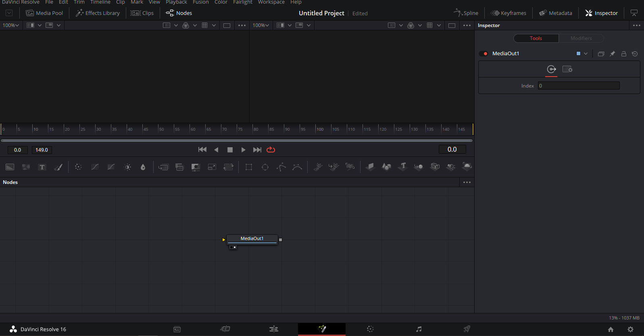
Task: Add a pRender particle node
Action: 350,167
